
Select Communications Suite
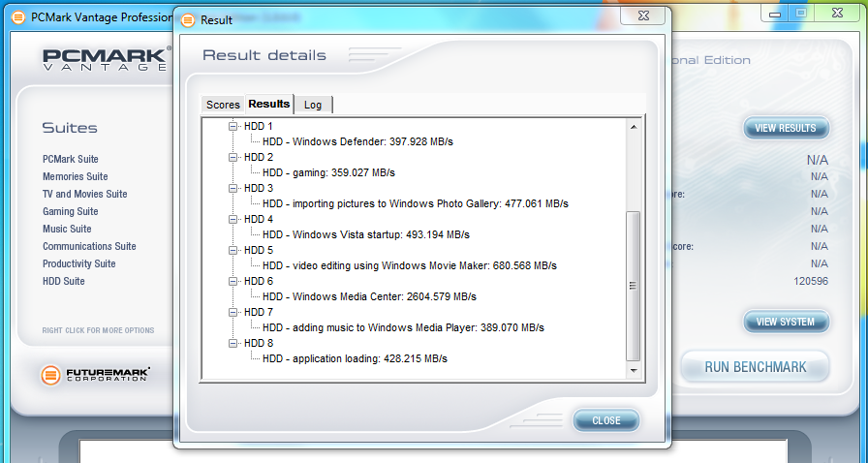89,246
